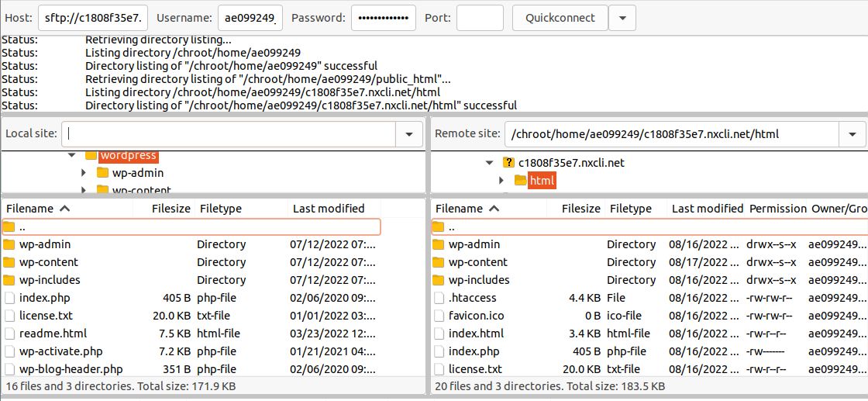
Task: Select remote license.txt file
Action: click(649, 369)
